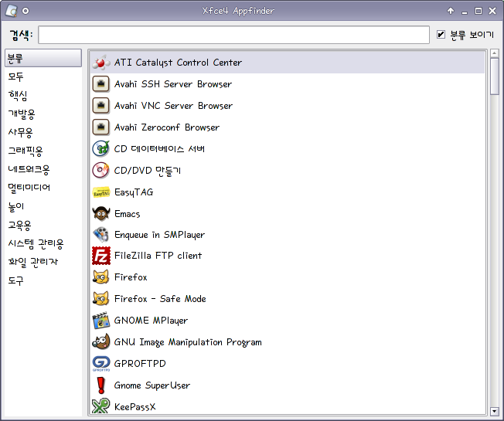
Task: Select the 네트워크용 category
Action: point(29,169)
